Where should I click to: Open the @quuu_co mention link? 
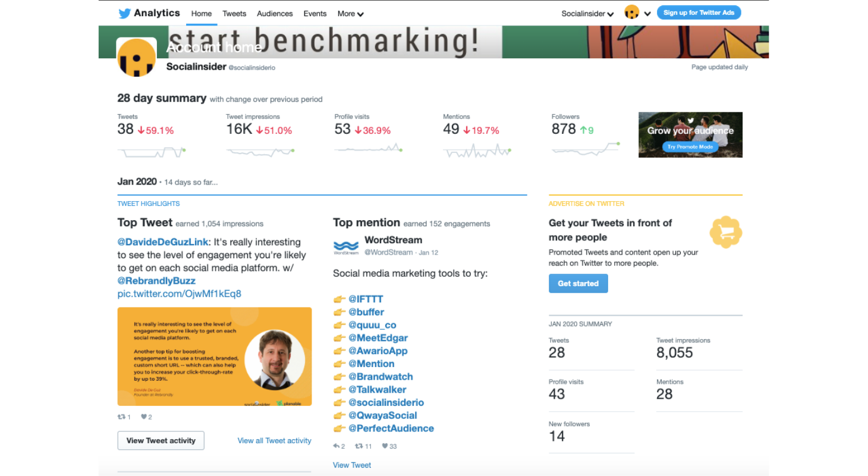[x=372, y=325]
